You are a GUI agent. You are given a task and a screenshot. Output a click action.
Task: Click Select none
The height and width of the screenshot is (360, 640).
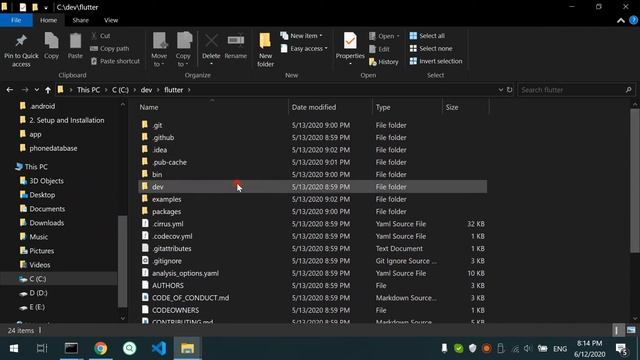click(431, 49)
